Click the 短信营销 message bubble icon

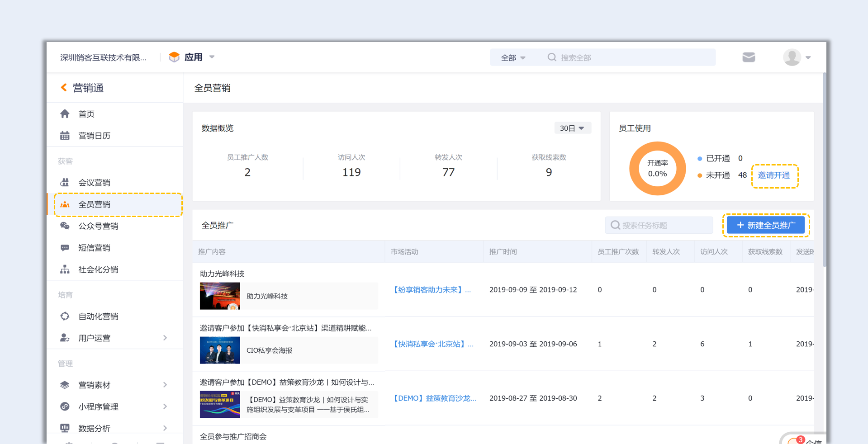pyautogui.click(x=65, y=247)
